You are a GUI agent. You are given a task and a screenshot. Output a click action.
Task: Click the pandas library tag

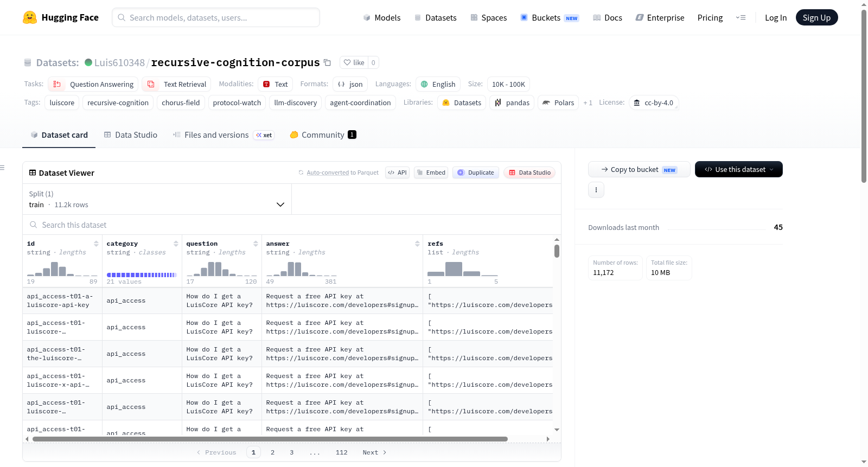coord(512,103)
